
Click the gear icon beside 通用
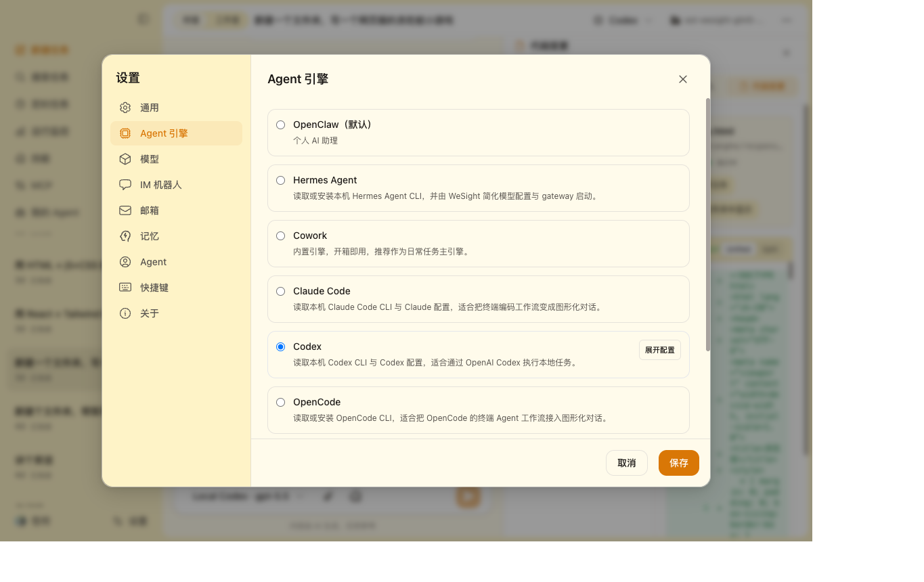point(125,108)
